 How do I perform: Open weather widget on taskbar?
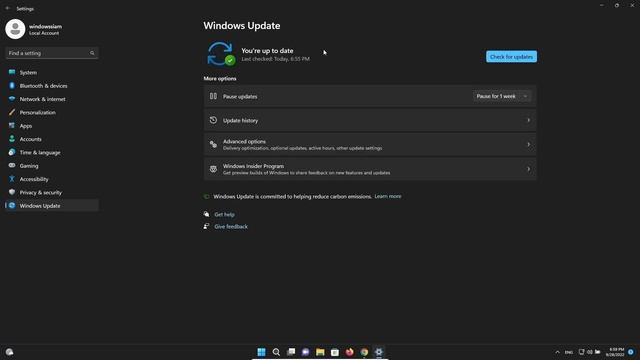tap(9, 352)
